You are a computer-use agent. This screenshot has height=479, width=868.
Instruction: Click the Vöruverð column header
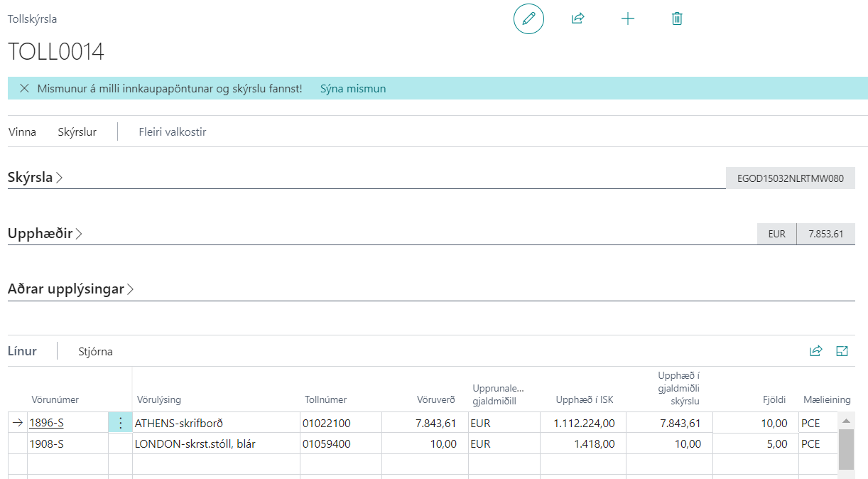tap(435, 399)
